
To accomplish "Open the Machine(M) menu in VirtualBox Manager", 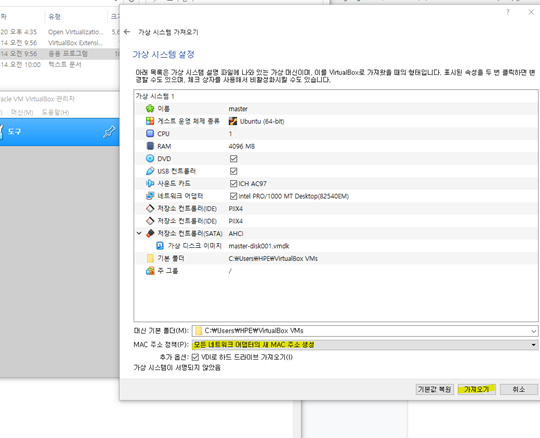I will (22, 112).
